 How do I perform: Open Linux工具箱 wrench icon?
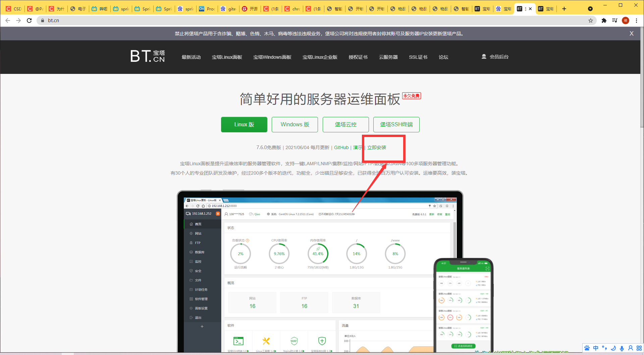point(266,341)
